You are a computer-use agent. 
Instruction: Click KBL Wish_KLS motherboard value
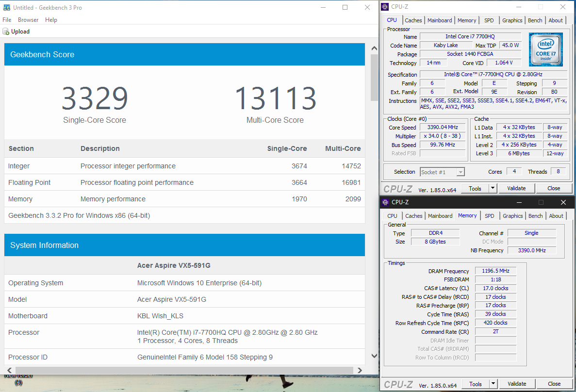pos(160,316)
